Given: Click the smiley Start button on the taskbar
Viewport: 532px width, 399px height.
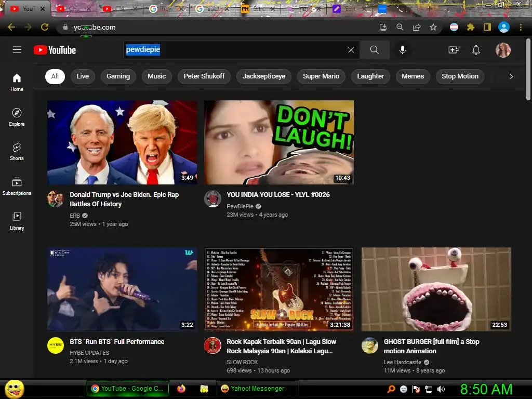Looking at the screenshot, I should (14, 389).
